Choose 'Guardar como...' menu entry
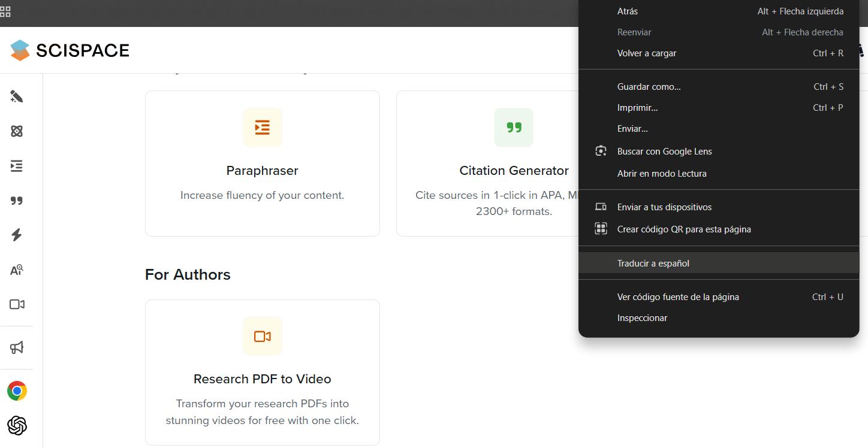 [649, 87]
